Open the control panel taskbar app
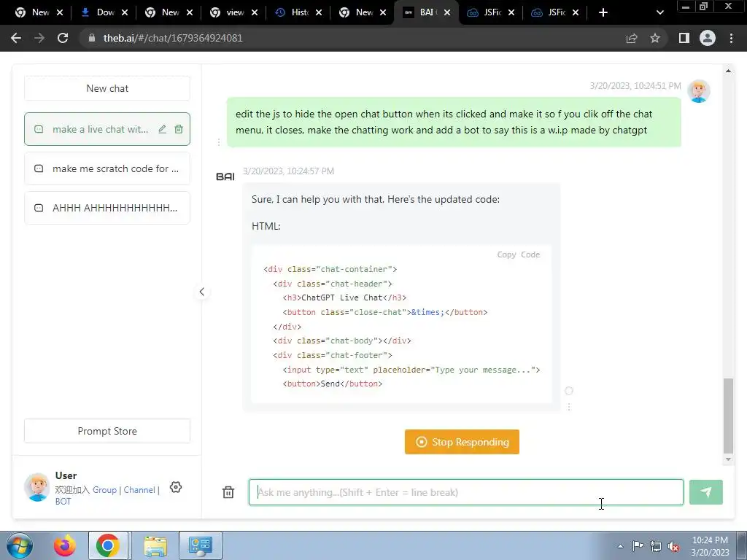The width and height of the screenshot is (747, 560). point(200,545)
